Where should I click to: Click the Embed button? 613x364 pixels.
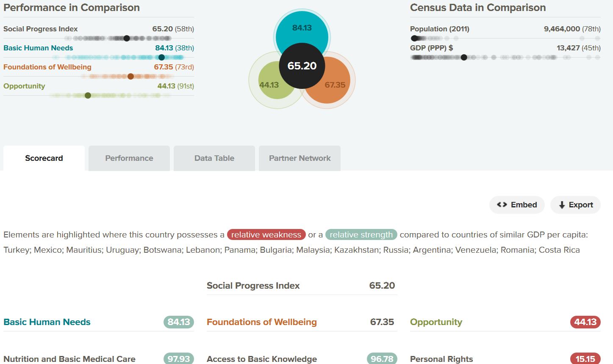click(517, 204)
